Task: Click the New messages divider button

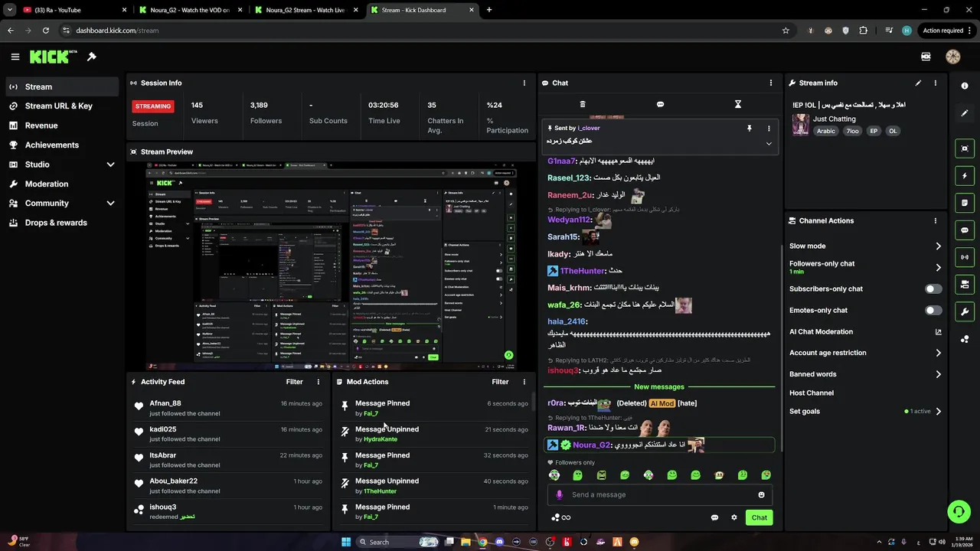Action: tap(659, 386)
